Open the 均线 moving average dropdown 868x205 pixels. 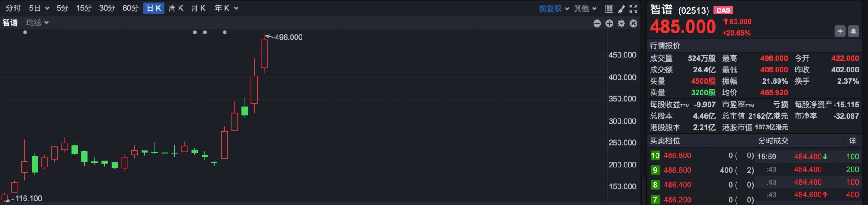[38, 23]
